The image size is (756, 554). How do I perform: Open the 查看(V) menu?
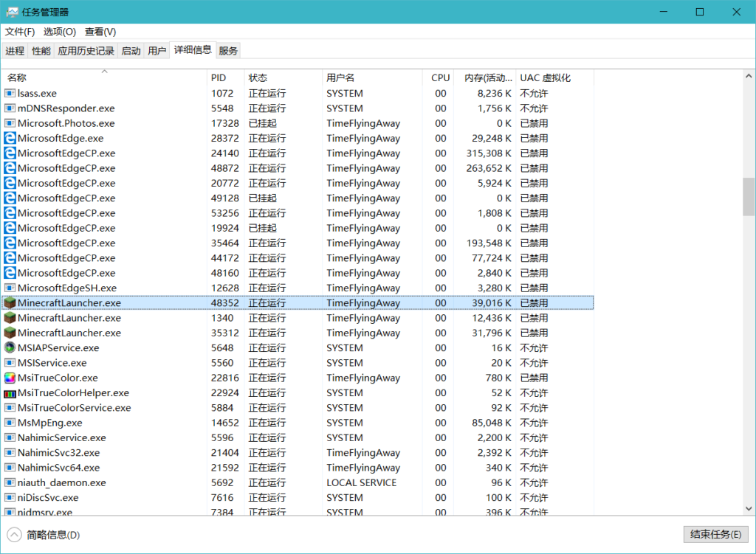pyautogui.click(x=100, y=32)
